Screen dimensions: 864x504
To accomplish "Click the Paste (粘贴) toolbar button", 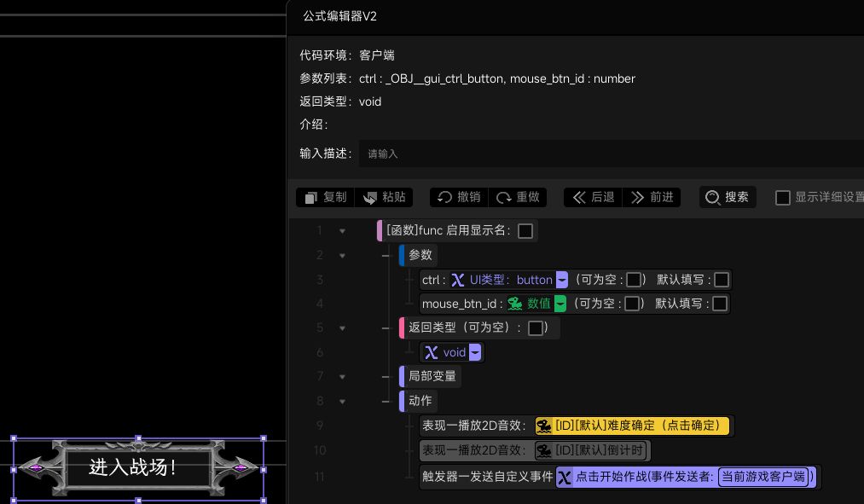I will 384,197.
